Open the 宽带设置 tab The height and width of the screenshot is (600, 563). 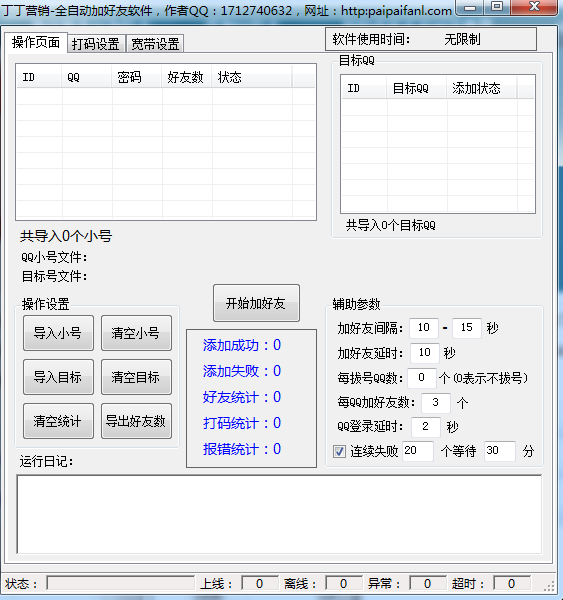[155, 44]
